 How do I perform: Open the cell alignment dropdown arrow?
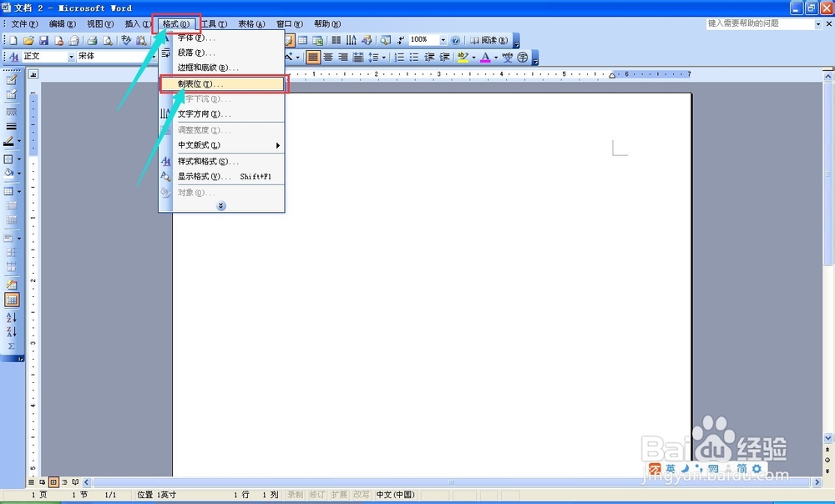point(20,239)
